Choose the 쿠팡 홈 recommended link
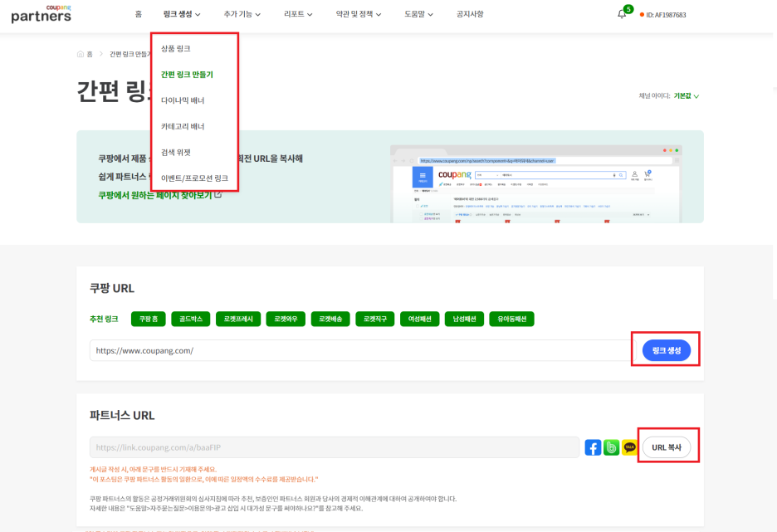Screen dimensions: 777x532 click(x=148, y=319)
